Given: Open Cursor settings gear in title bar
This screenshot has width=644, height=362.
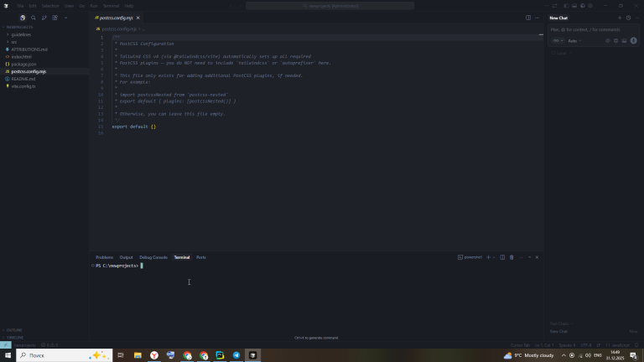Looking at the screenshot, I should pos(590,6).
